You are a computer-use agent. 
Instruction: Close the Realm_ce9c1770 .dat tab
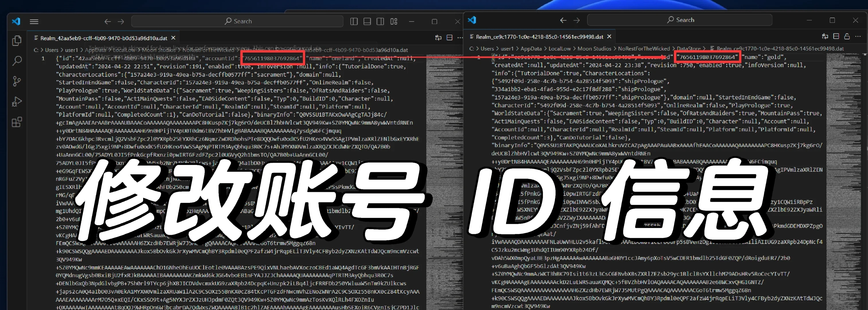[x=609, y=36]
